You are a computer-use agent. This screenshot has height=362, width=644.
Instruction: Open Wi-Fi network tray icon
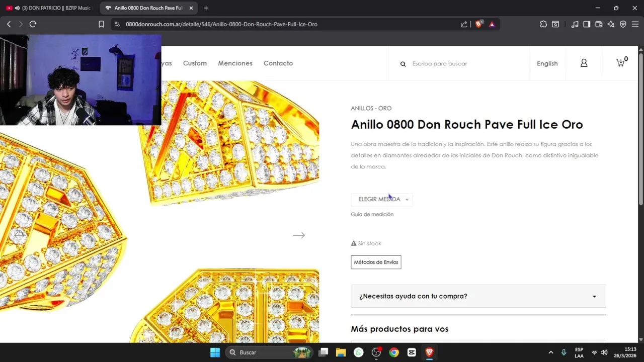point(594,352)
